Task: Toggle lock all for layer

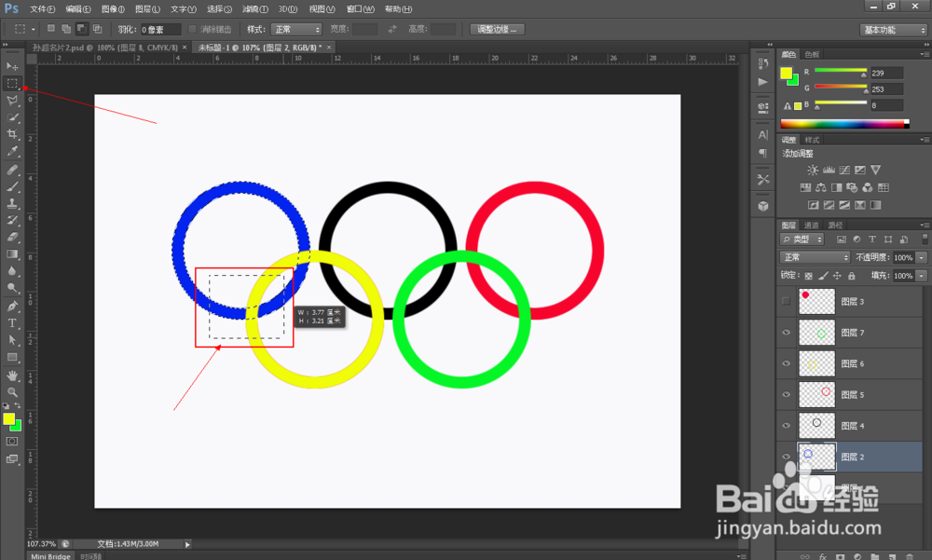Action: 851,276
